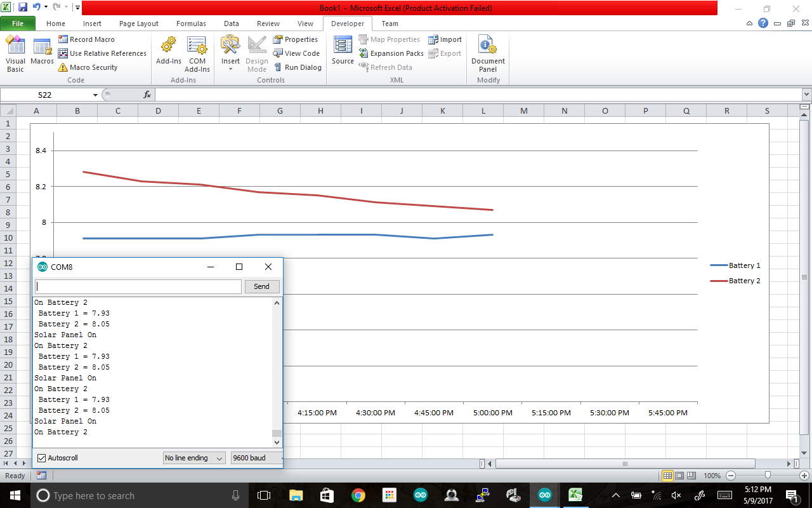The image size is (812, 508).
Task: Open the XML Source pane
Action: point(343,51)
